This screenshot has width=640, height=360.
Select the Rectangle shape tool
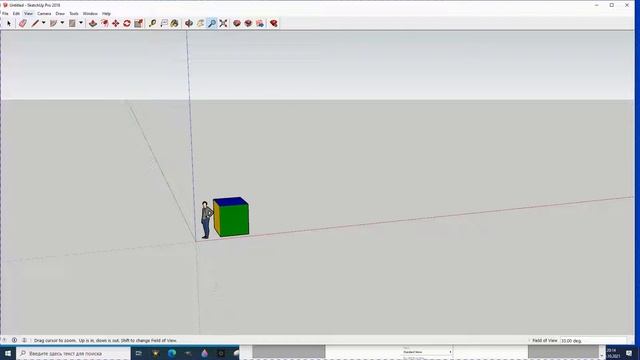coord(72,24)
